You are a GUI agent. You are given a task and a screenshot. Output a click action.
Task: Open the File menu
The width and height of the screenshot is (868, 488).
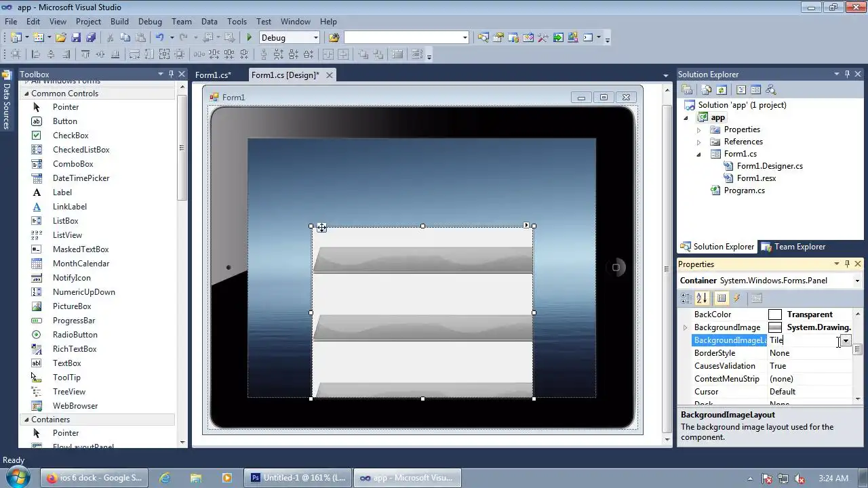point(11,22)
